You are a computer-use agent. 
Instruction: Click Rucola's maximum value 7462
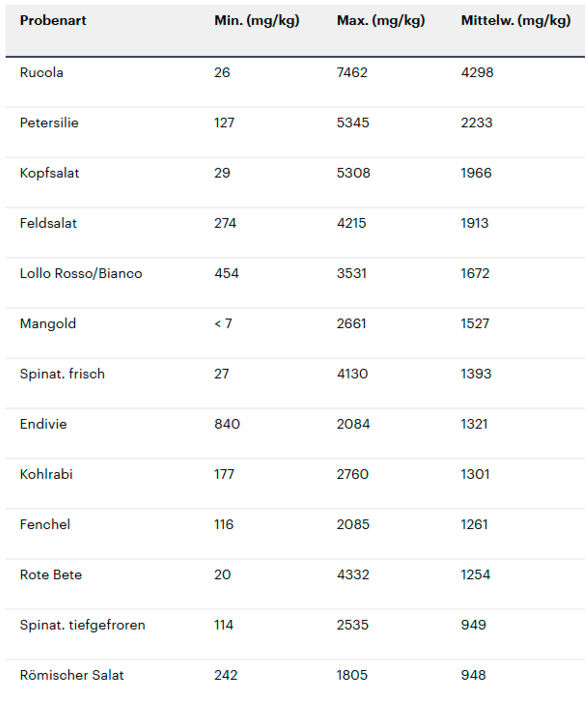click(x=352, y=73)
